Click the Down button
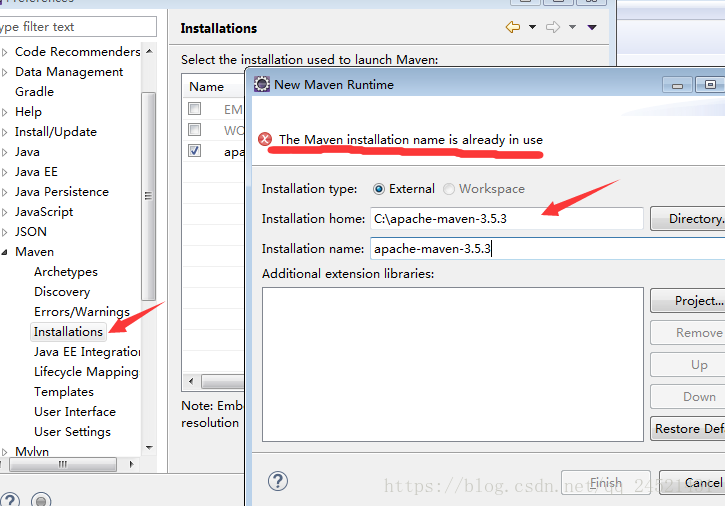Screen dimensions: 725x506 [x=688, y=396]
